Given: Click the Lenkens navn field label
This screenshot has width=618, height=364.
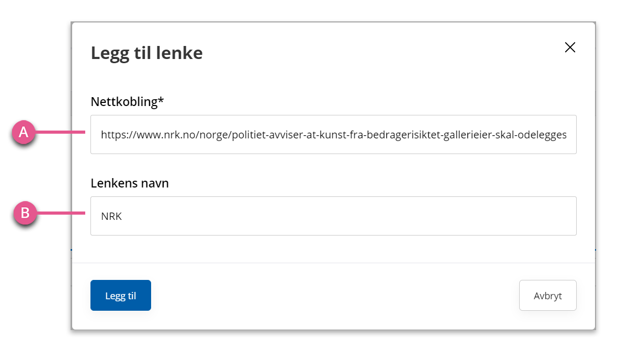Looking at the screenshot, I should point(130,183).
